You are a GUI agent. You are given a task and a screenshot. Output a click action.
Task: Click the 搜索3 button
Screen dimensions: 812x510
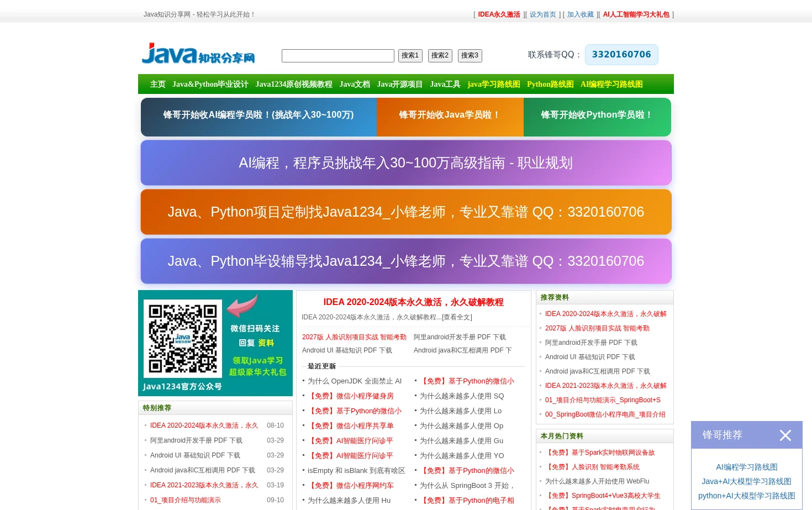470,56
